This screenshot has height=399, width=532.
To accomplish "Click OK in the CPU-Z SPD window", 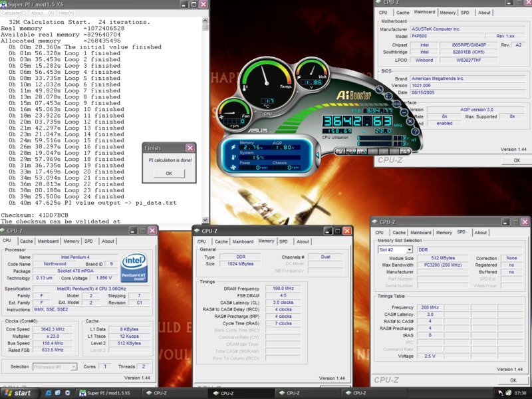I will click(513, 380).
